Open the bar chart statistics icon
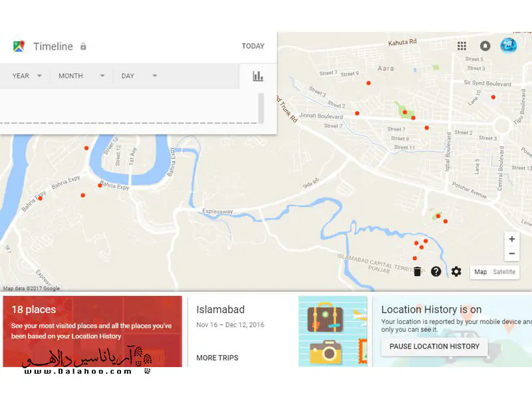The width and height of the screenshot is (532, 399). 258,76
